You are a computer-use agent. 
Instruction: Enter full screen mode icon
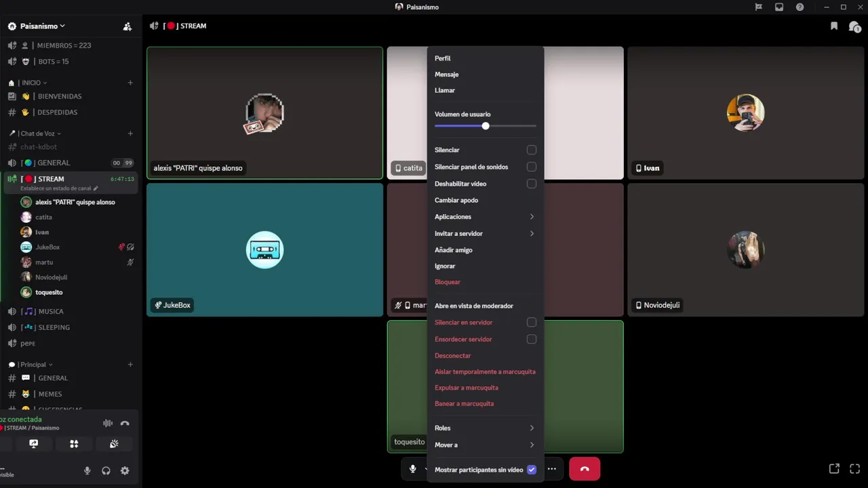pyautogui.click(x=855, y=469)
